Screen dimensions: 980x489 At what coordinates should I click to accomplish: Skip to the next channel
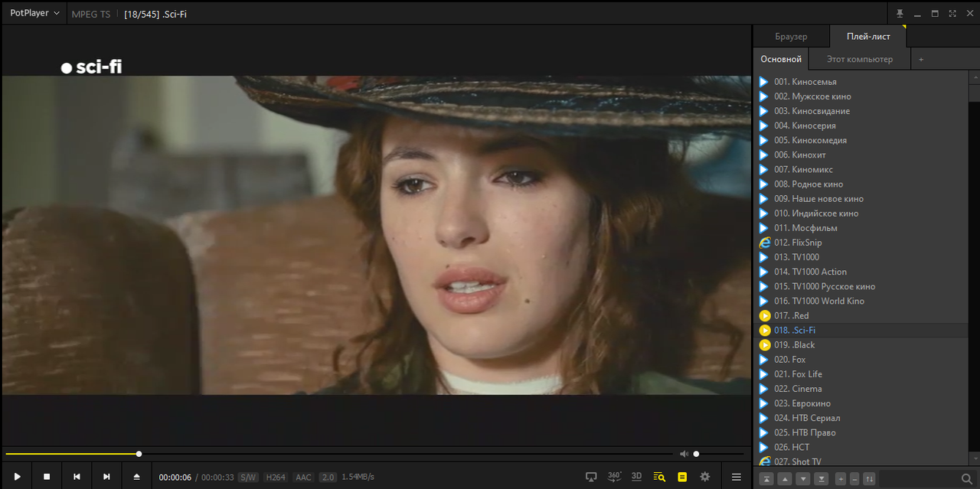point(106,477)
